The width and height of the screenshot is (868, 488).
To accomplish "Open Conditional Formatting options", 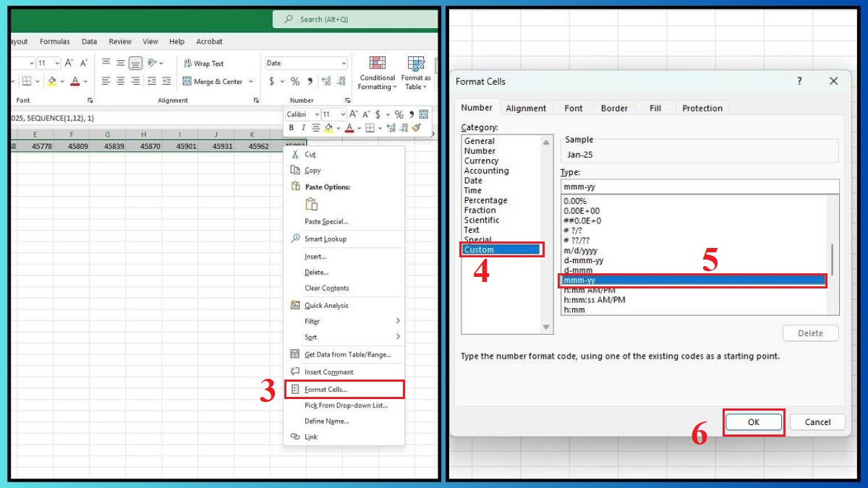I will (x=376, y=72).
